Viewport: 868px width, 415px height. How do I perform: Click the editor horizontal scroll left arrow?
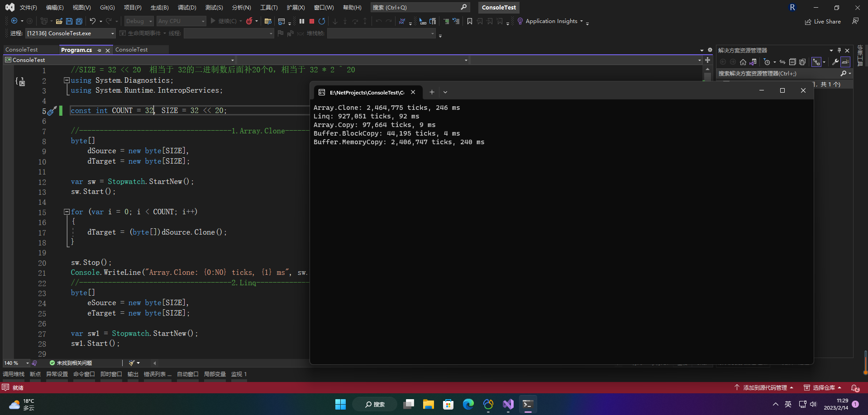[x=155, y=363]
